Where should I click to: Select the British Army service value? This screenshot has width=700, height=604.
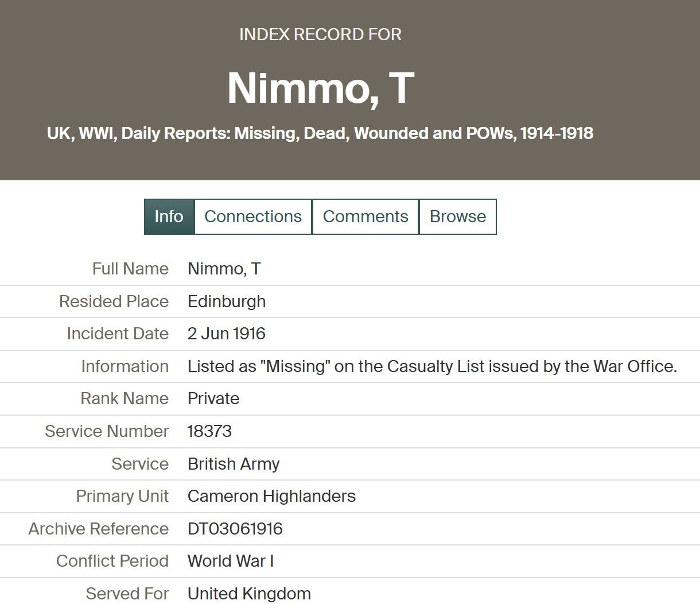(233, 464)
